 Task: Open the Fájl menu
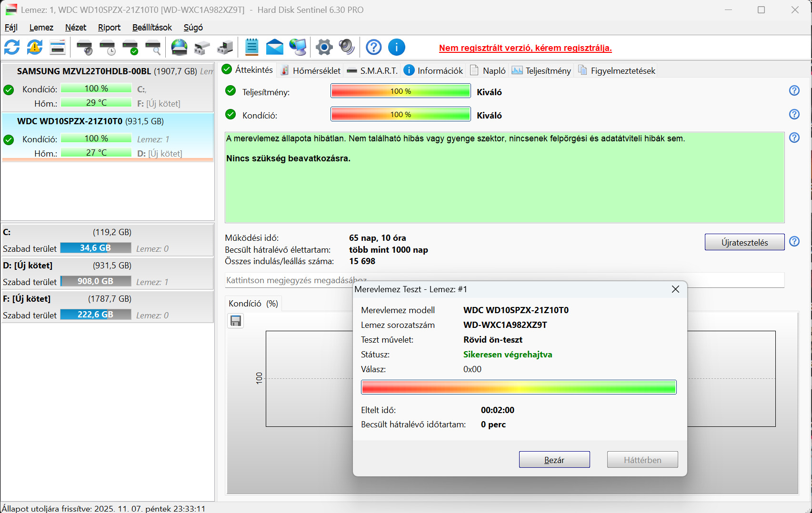pos(11,28)
